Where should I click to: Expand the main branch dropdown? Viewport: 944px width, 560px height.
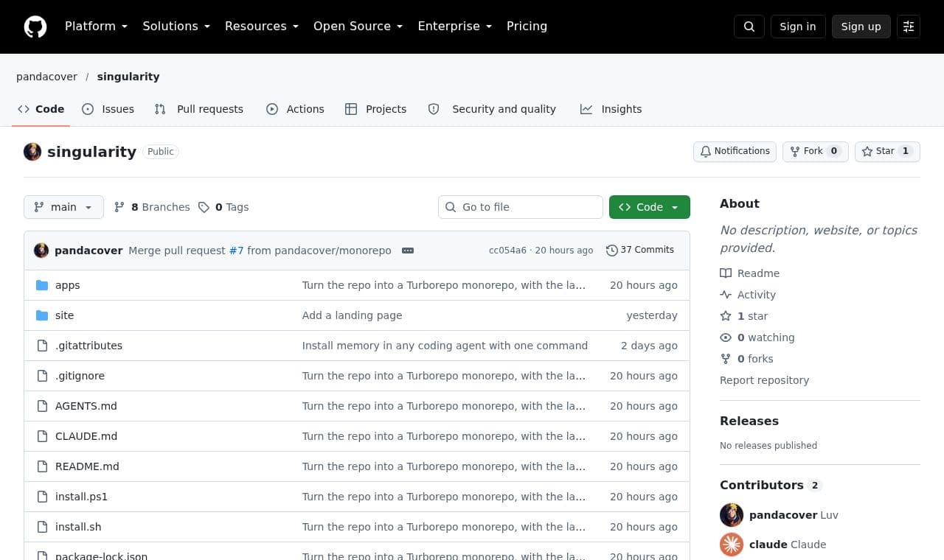pos(63,207)
